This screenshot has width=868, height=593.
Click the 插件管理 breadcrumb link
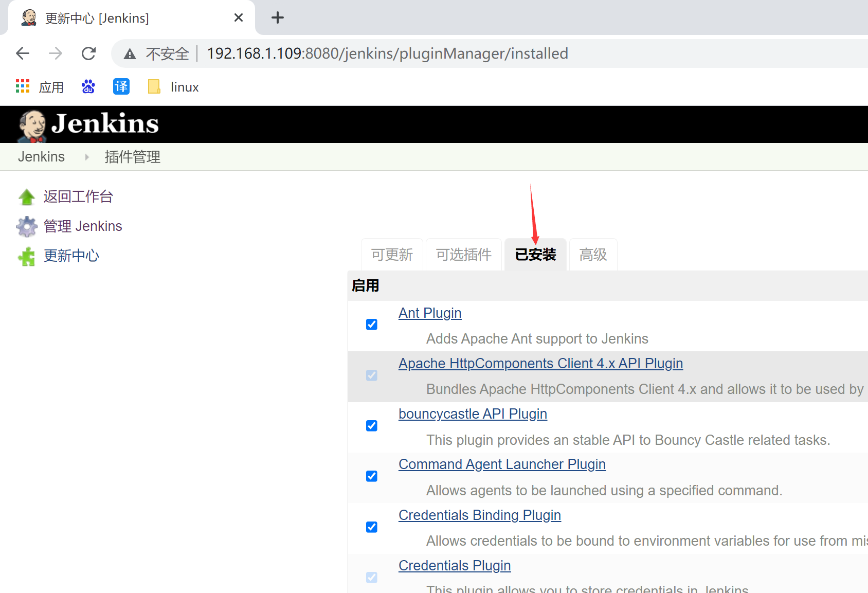(x=132, y=157)
